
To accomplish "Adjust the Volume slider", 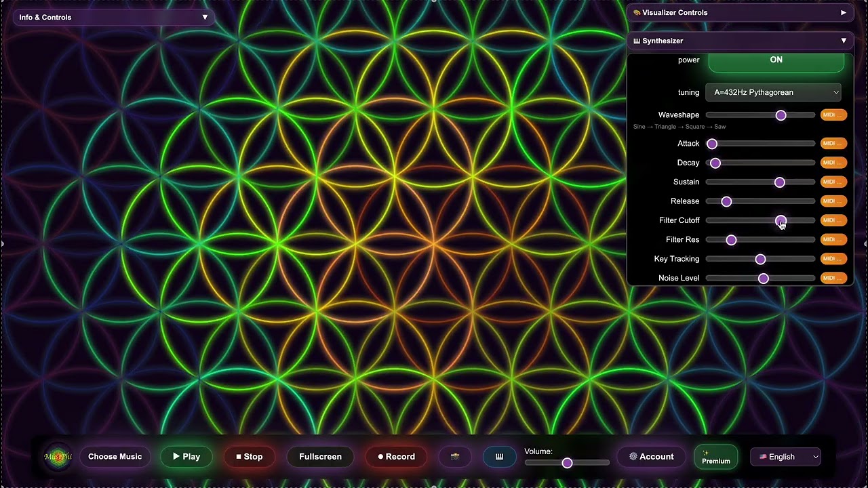I will pos(567,463).
